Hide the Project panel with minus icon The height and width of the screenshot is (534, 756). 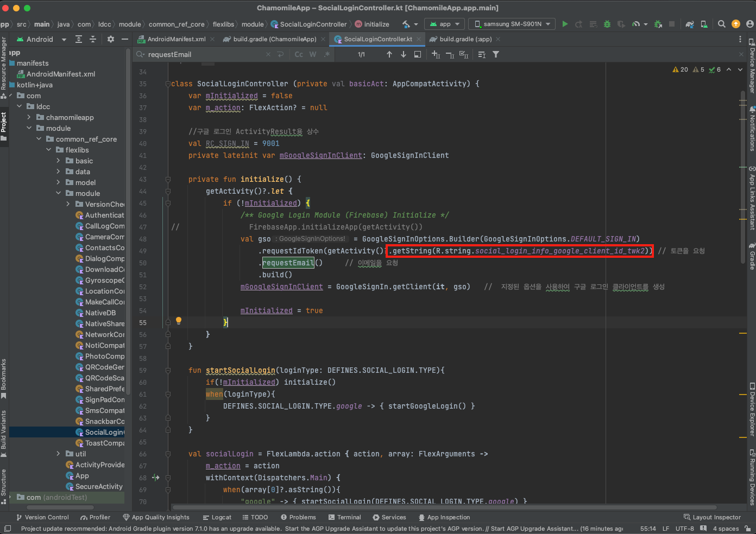tap(125, 39)
